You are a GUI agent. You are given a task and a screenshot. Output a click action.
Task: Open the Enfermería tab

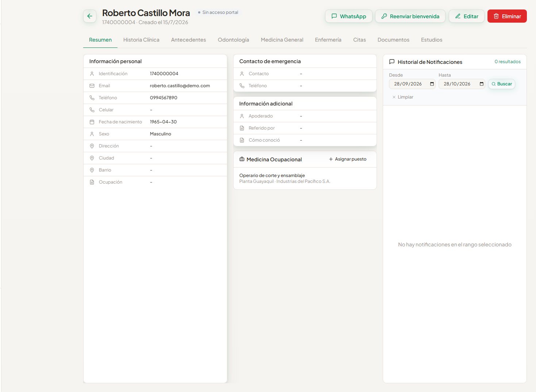[328, 40]
